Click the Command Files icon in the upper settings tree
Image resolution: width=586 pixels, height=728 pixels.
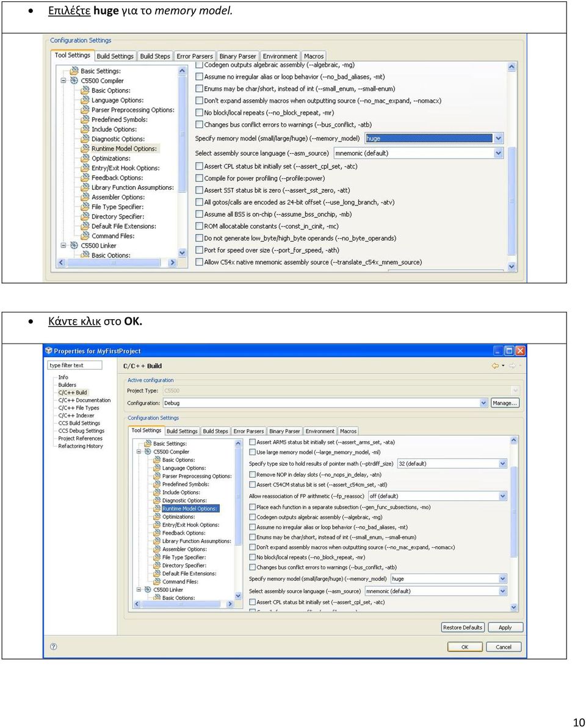[85, 236]
